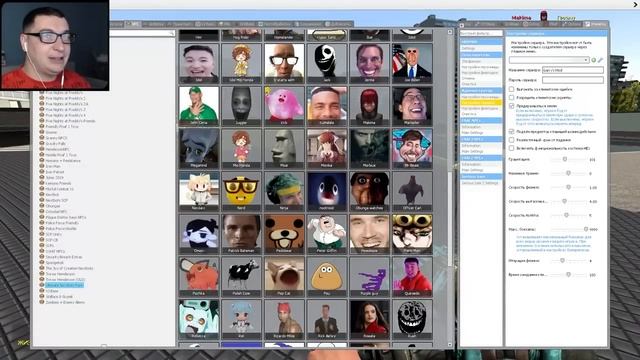Click the 'Макс. показаны' slider handle

point(586,229)
